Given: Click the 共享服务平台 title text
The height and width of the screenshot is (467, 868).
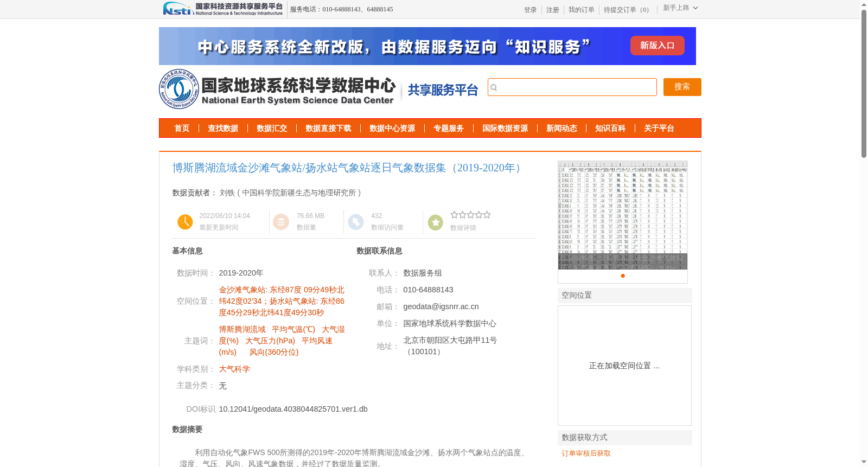Looking at the screenshot, I should coord(443,90).
